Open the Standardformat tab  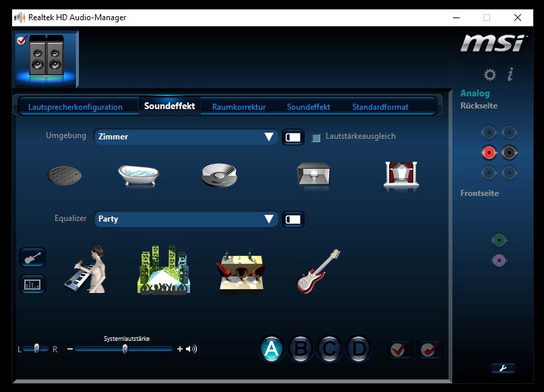pos(380,106)
